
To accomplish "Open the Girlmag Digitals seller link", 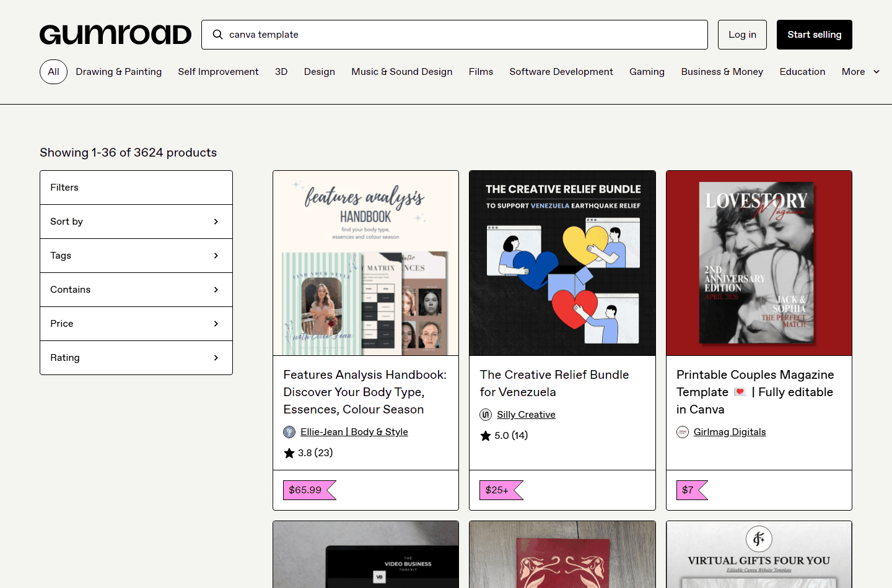I will click(730, 432).
